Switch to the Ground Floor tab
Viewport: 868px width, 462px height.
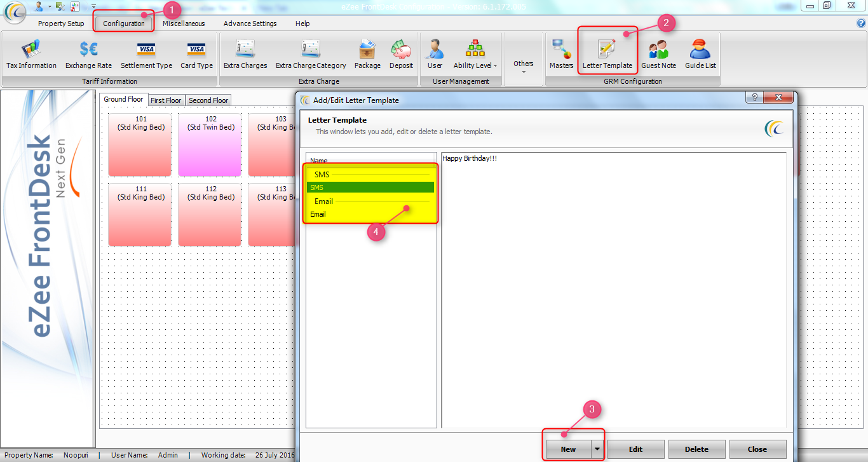pyautogui.click(x=123, y=99)
